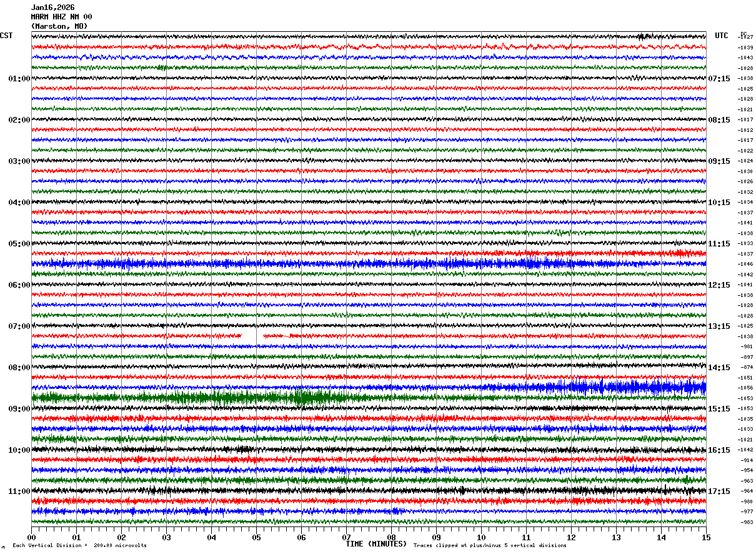Select the 08:00 CST time label
The width and height of the screenshot is (756, 554).
pyautogui.click(x=19, y=368)
